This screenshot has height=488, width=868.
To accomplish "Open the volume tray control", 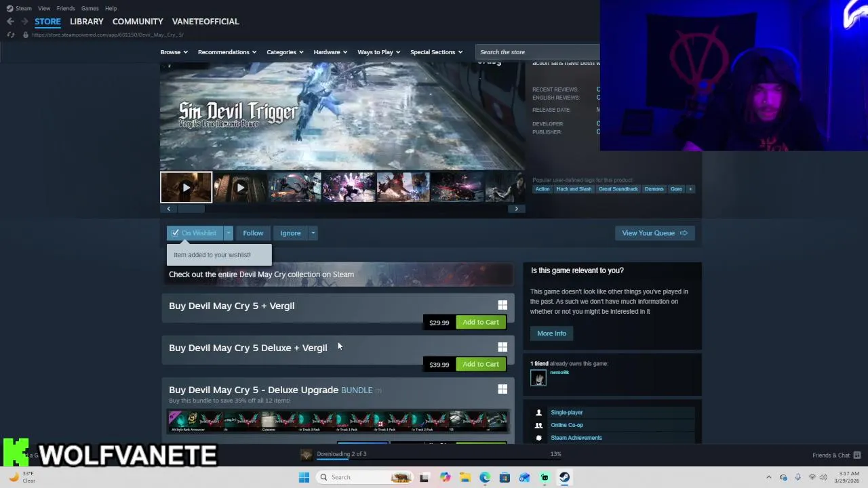I will [825, 477].
